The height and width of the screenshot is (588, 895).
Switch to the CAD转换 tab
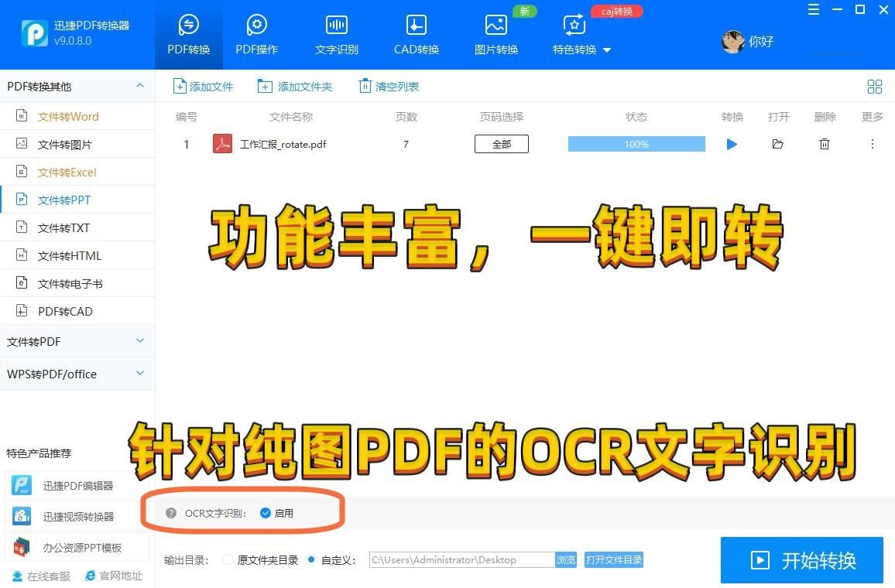(416, 35)
